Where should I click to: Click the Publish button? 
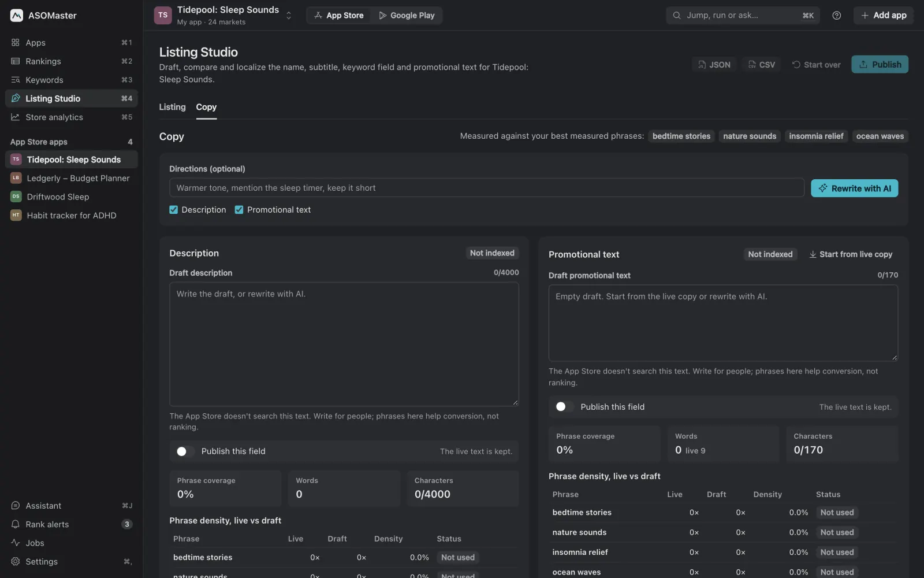tap(880, 65)
